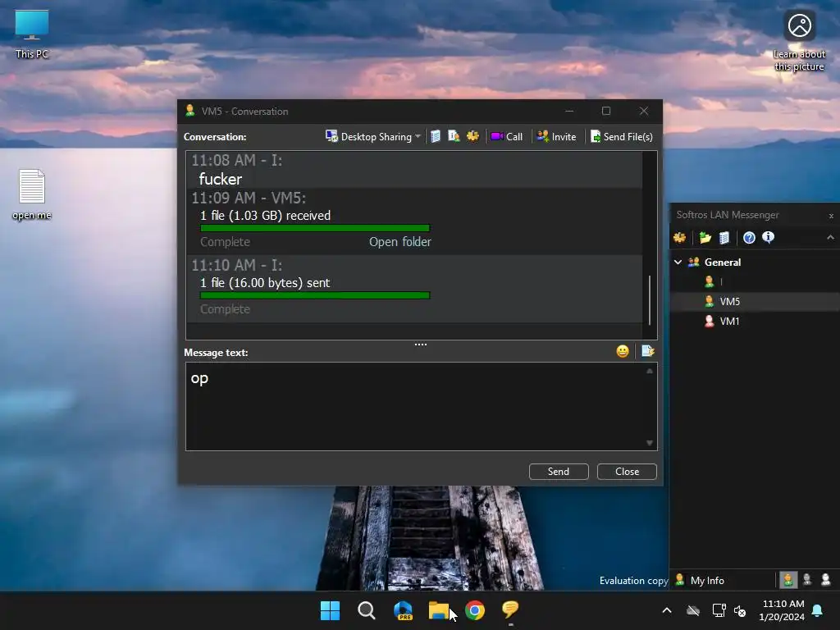Click scroll down arrow in message text box
The width and height of the screenshot is (840, 630).
(650, 443)
